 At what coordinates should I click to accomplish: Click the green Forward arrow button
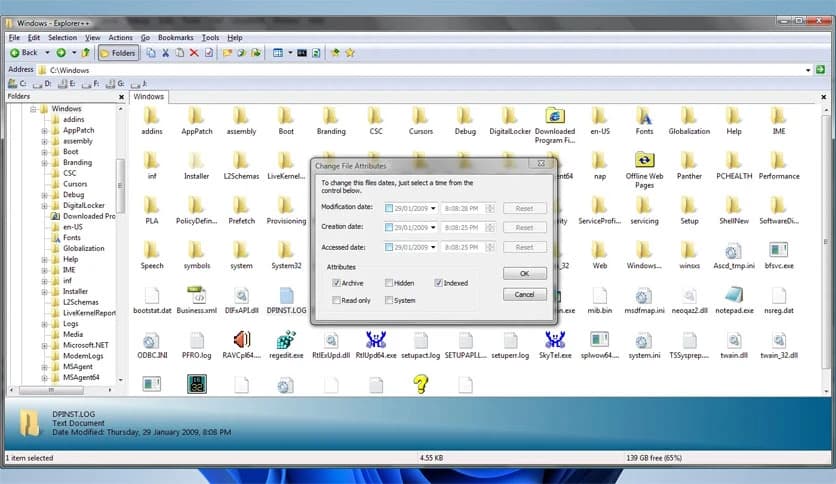tap(61, 53)
